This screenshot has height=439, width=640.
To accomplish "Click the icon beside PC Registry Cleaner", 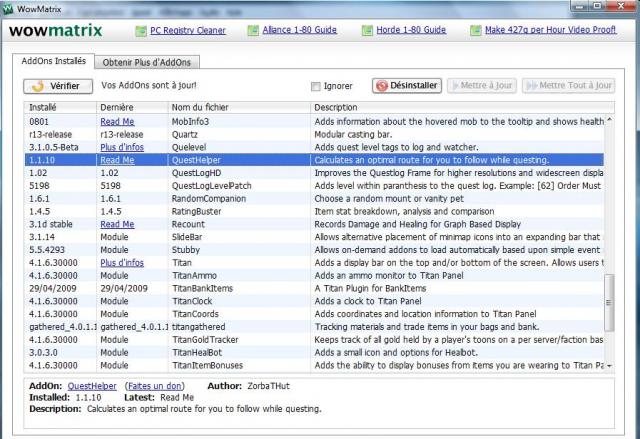I will [x=141, y=31].
